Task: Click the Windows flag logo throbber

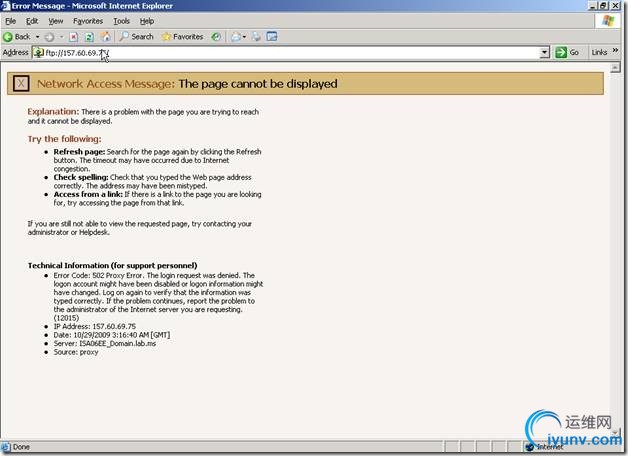Action: pos(607,21)
